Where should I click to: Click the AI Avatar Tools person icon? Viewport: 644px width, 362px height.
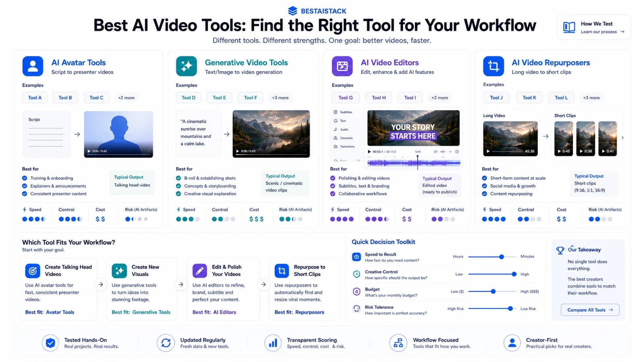(33, 66)
